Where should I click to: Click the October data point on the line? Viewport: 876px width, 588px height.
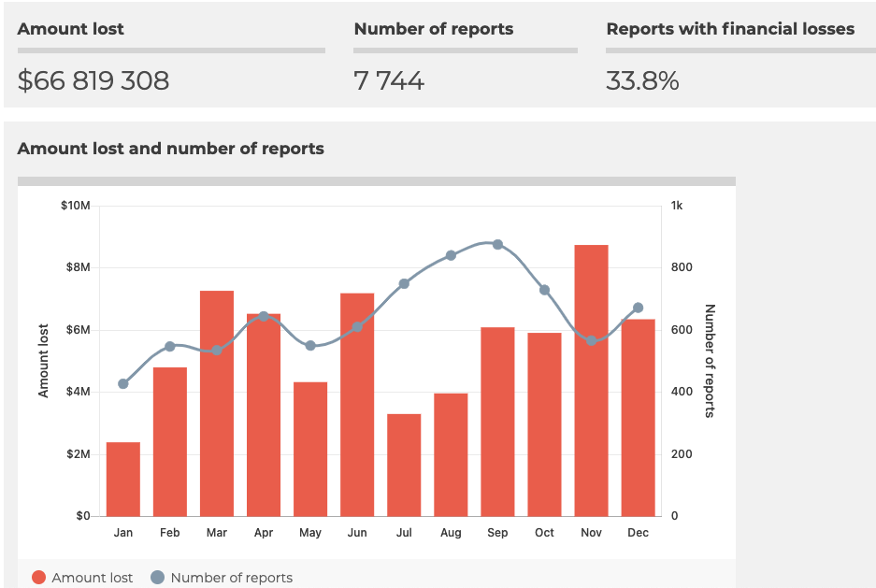544,290
